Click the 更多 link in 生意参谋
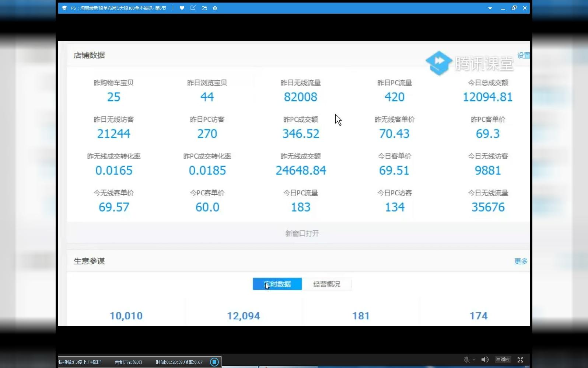This screenshot has width=588, height=368. 521,261
